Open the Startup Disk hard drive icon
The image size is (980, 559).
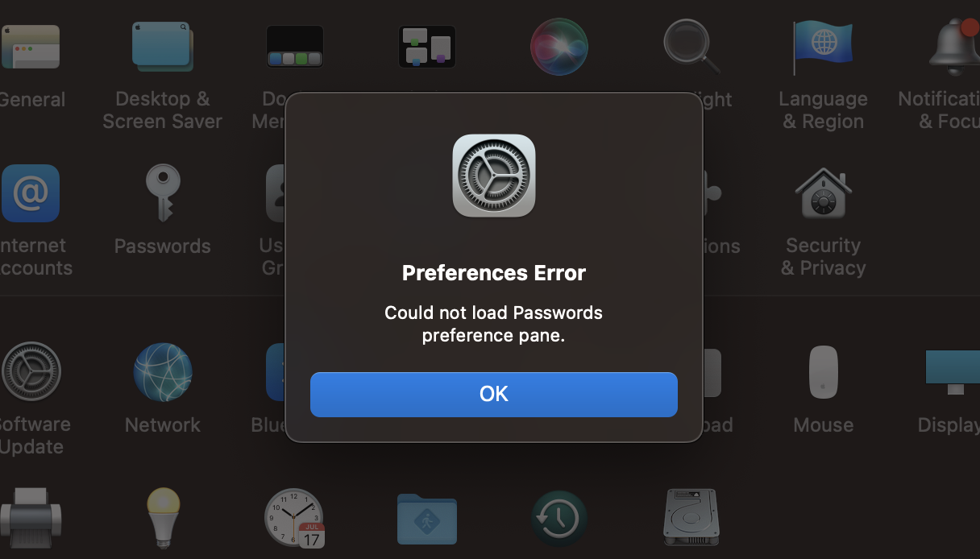(x=691, y=518)
